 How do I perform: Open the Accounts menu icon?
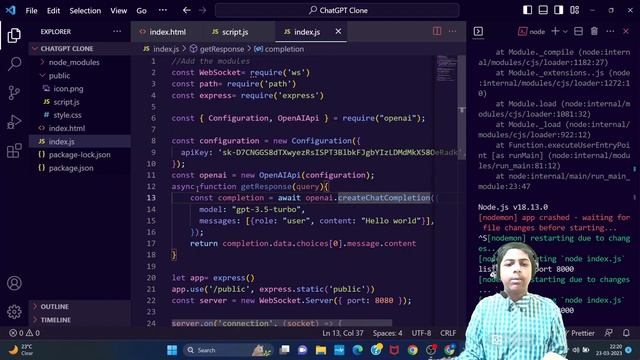pyautogui.click(x=14, y=283)
